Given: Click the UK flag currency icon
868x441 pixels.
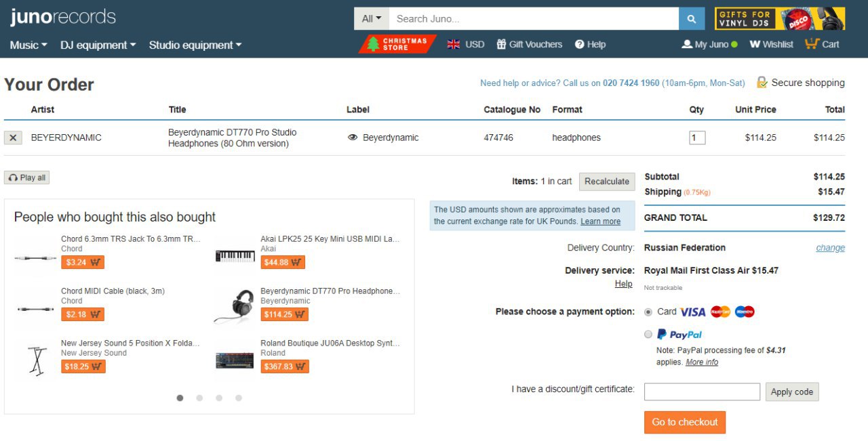Looking at the screenshot, I should click(454, 44).
